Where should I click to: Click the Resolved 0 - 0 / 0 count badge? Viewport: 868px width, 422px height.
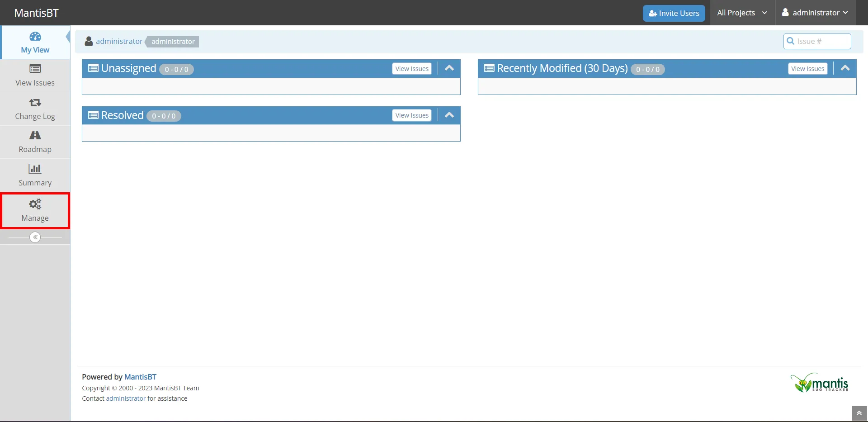tap(164, 116)
